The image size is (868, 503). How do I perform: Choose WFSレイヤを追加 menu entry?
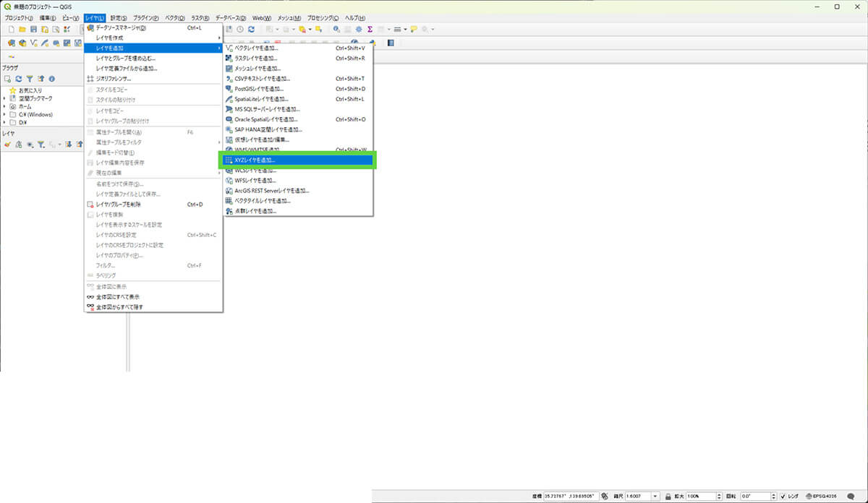(297, 181)
